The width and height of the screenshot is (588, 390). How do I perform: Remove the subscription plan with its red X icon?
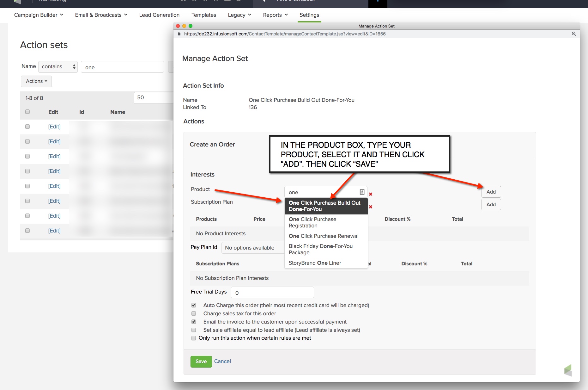point(371,207)
